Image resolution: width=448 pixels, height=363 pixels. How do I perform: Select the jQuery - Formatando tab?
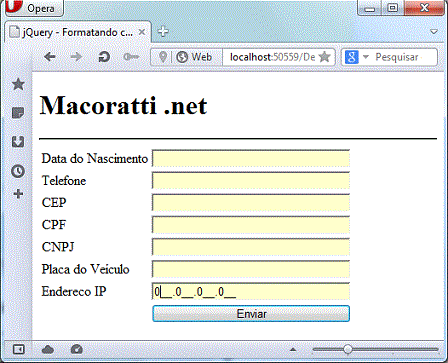pos(78,32)
